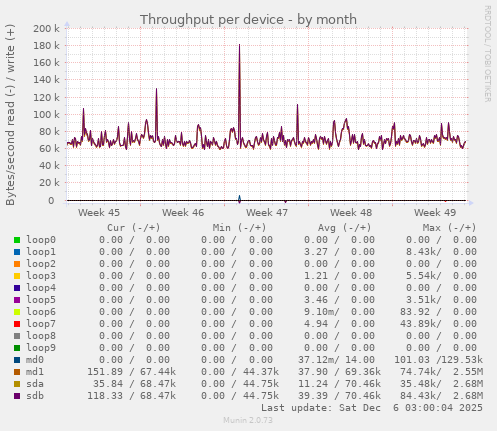Click the 'loop7' legend label
Viewport: 497px width, 431px height.
(x=41, y=324)
